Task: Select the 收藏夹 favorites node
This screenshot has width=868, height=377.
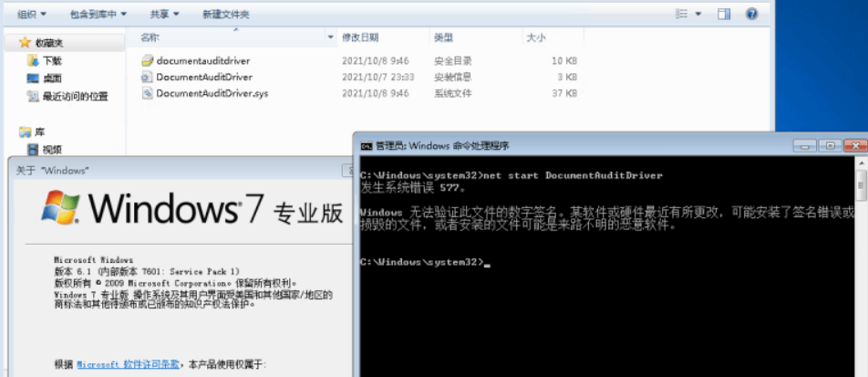Action: click(48, 43)
